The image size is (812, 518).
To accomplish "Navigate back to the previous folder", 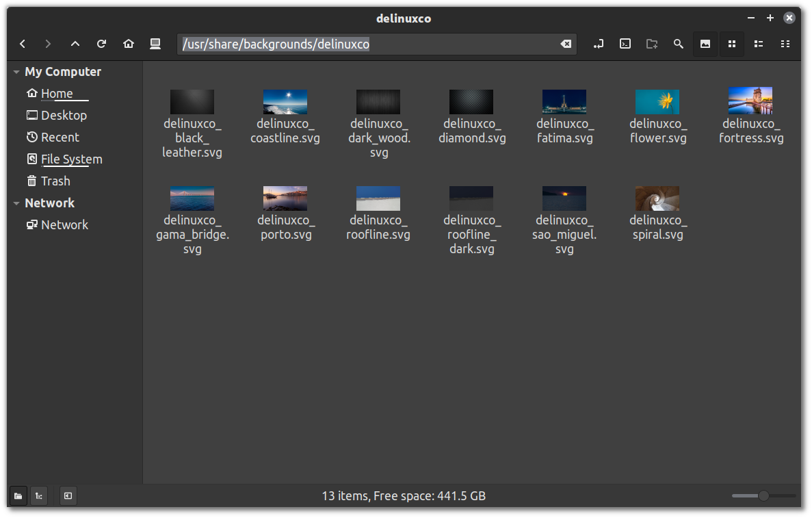I will (x=23, y=44).
